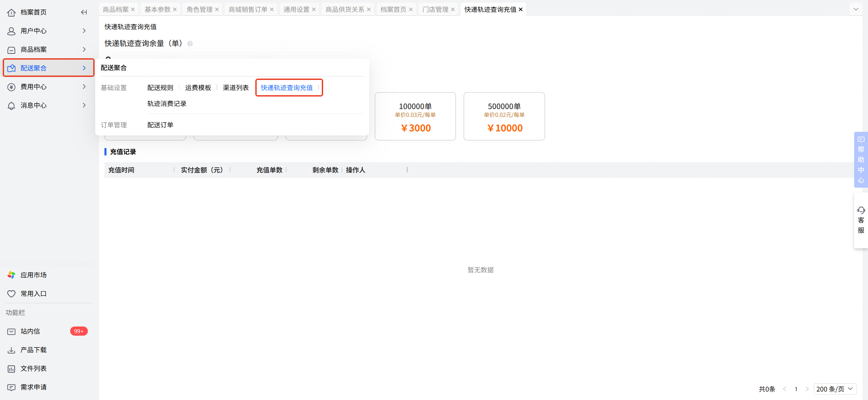Click the sidebar collapse arrow icon
This screenshot has height=400, width=868.
(x=84, y=12)
